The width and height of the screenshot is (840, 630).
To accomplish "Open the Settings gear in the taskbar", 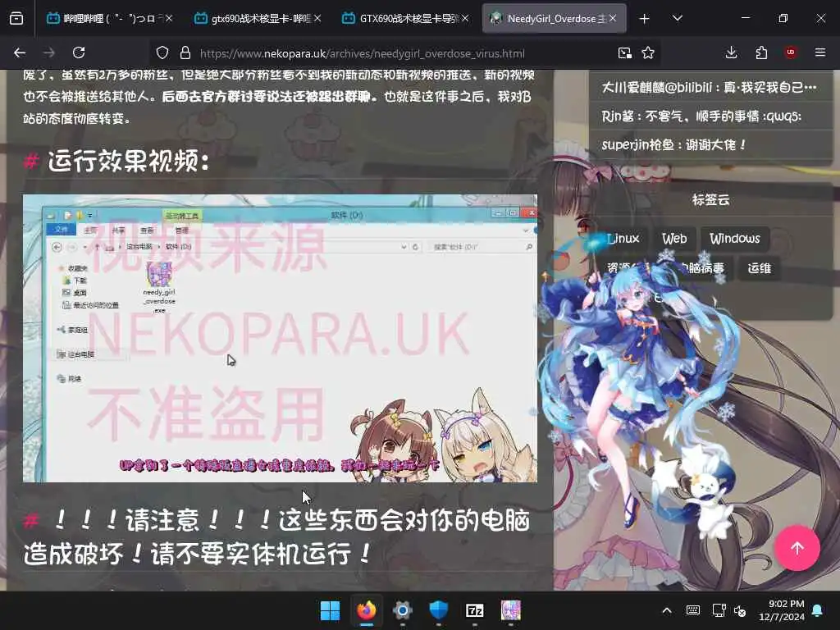I will 402,610.
